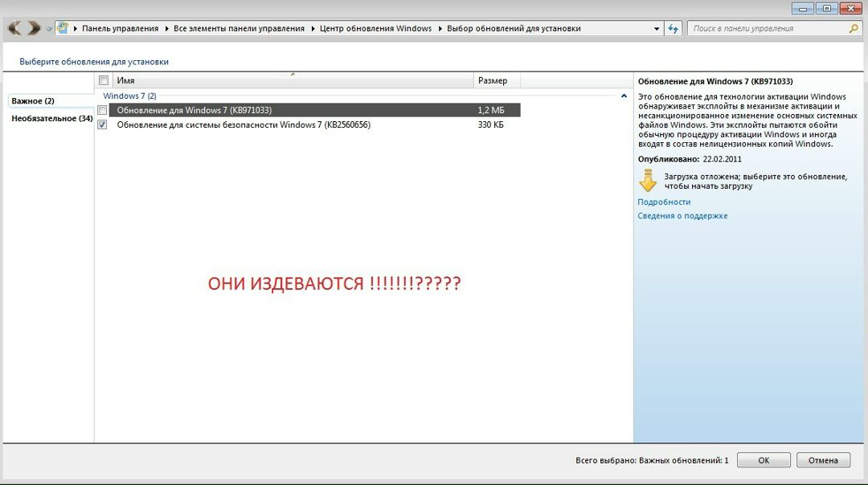868x485 pixels.
Task: Sort updates by the Размер column
Action: click(x=496, y=80)
